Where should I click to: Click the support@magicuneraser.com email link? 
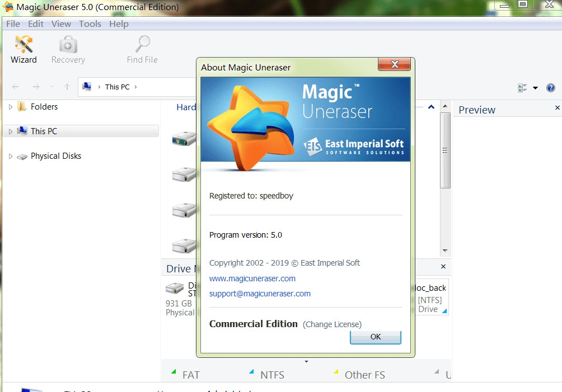(260, 294)
